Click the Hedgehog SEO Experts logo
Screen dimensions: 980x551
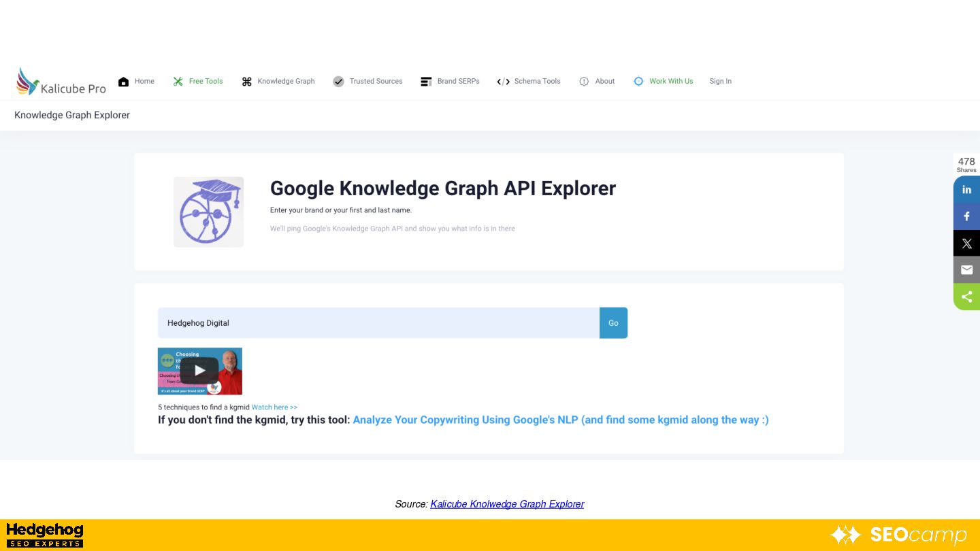pos(45,535)
